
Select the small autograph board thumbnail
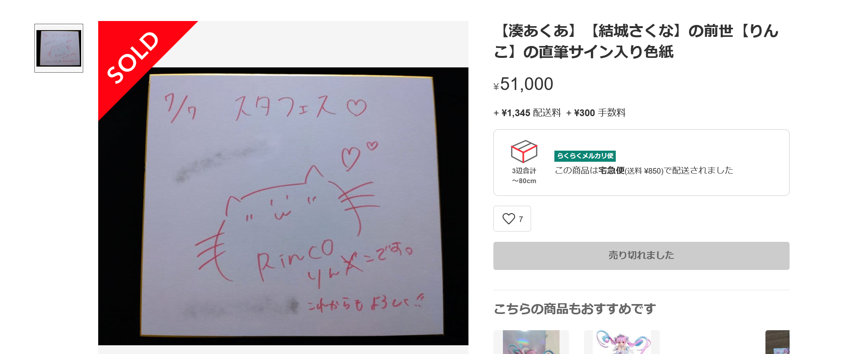[59, 48]
